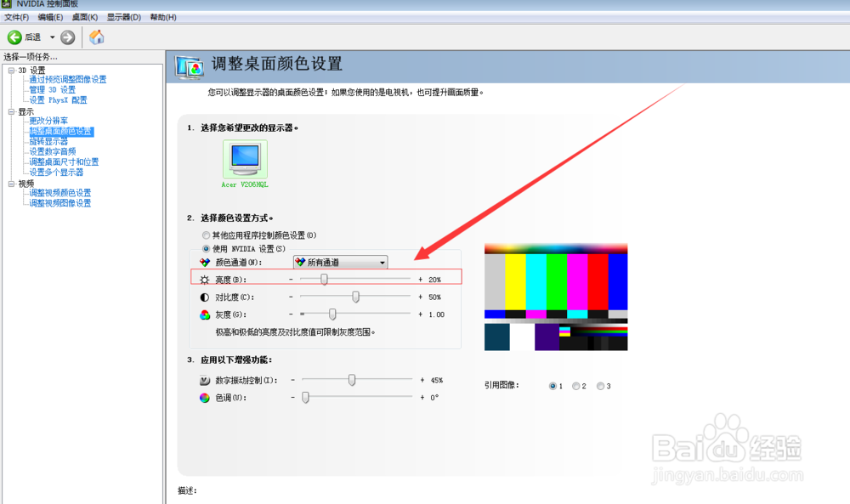Select reference image 2 radio button
The height and width of the screenshot is (504, 850).
click(x=575, y=386)
